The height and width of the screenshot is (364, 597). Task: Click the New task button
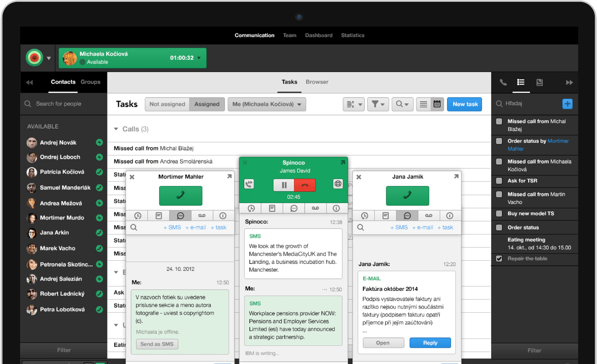coord(465,104)
